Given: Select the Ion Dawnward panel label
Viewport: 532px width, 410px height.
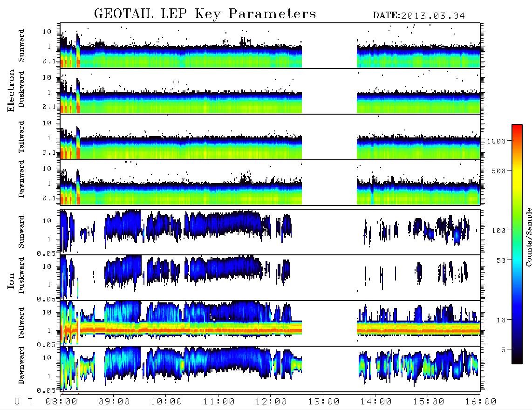Looking at the screenshot, I should pyautogui.click(x=21, y=365).
